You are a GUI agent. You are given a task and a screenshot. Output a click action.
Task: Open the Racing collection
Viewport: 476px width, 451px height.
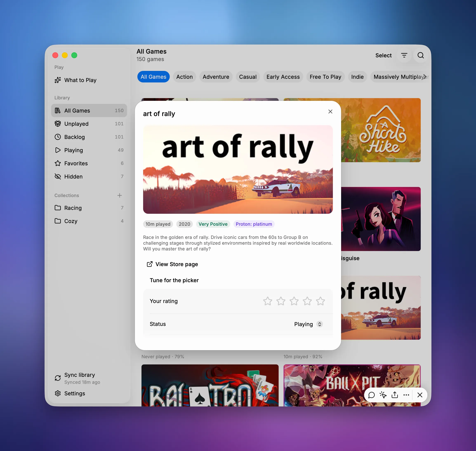[89, 208]
